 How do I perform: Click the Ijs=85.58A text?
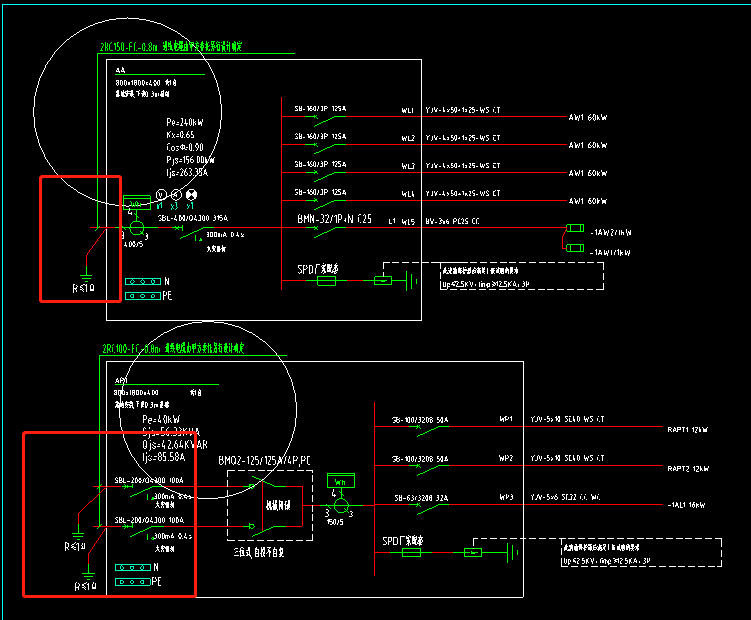point(163,457)
